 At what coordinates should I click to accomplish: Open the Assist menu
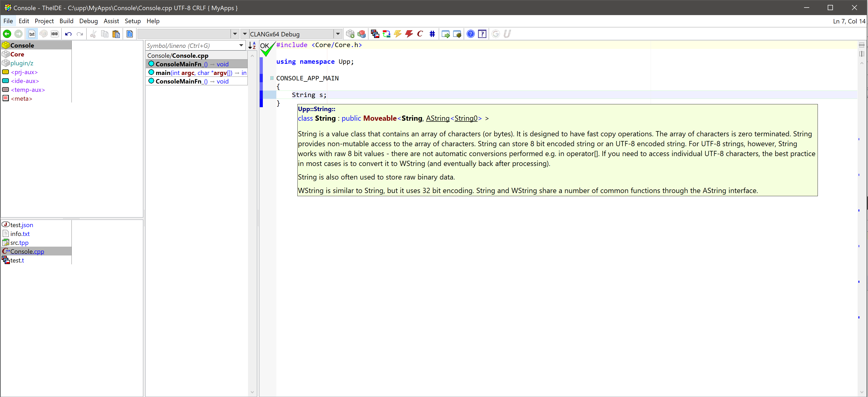pos(111,21)
